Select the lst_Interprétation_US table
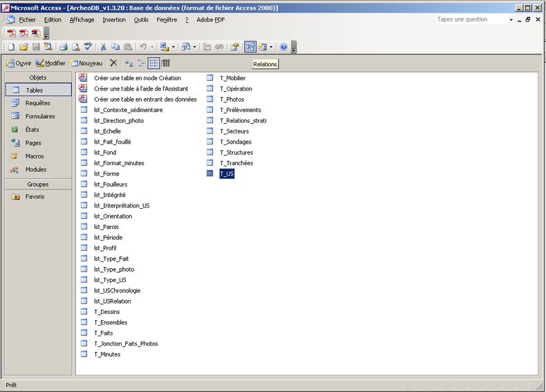This screenshot has width=546, height=392. point(122,205)
